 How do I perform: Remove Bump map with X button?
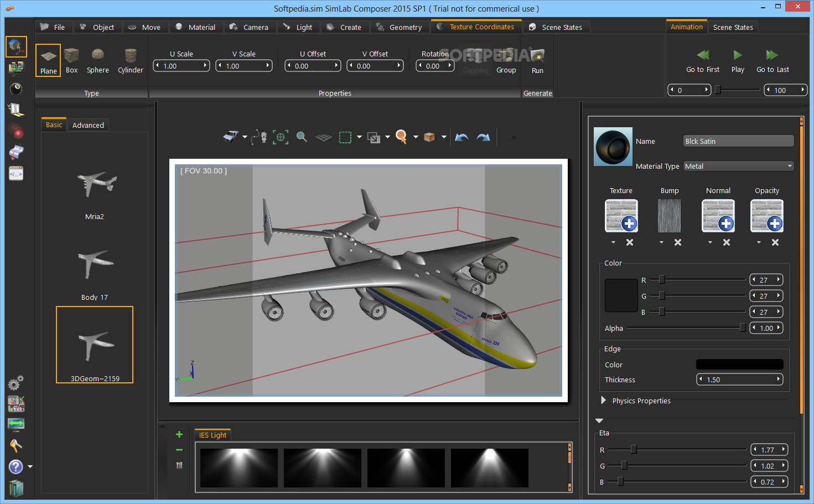[x=678, y=242]
